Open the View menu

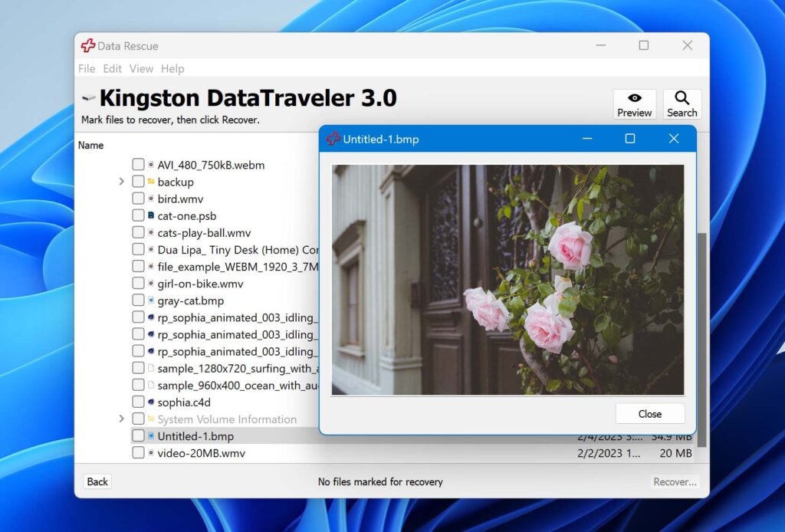(141, 69)
